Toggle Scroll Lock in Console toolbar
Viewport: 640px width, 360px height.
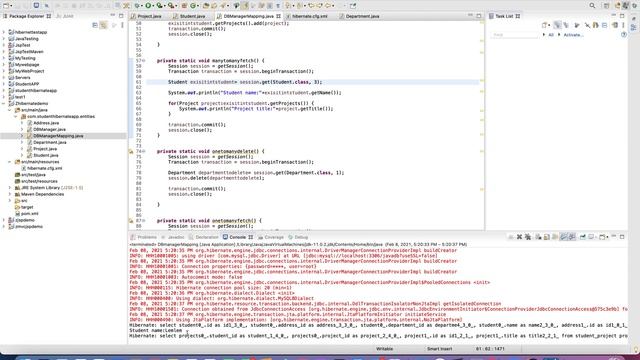[547, 237]
